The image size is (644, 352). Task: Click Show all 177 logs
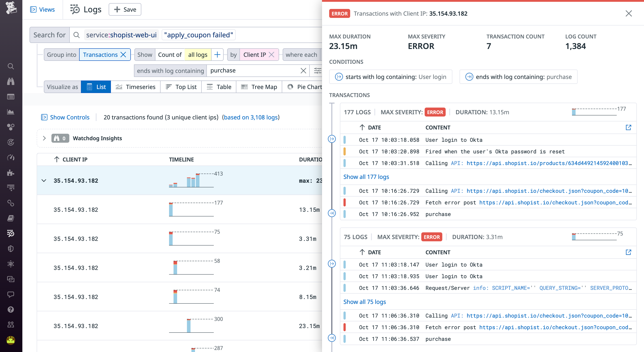click(366, 177)
